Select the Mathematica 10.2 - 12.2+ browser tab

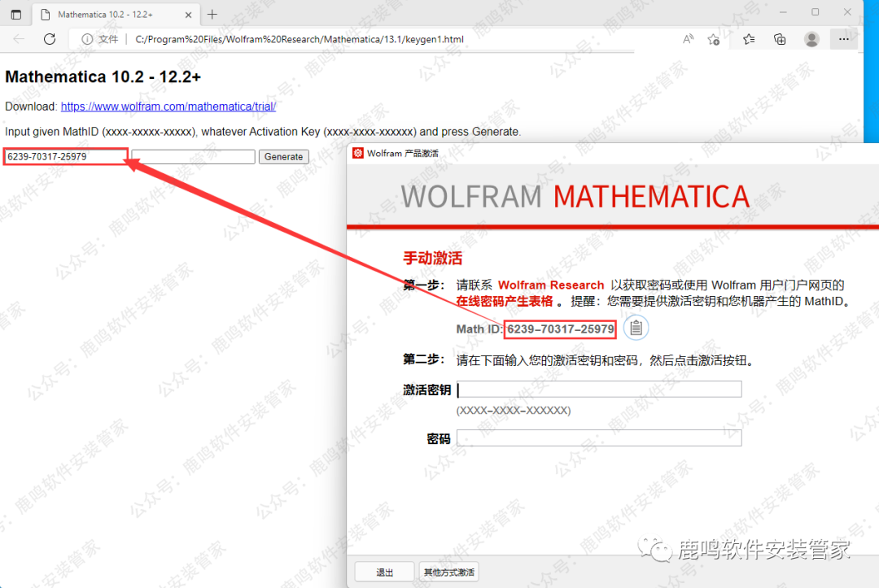tap(115, 15)
